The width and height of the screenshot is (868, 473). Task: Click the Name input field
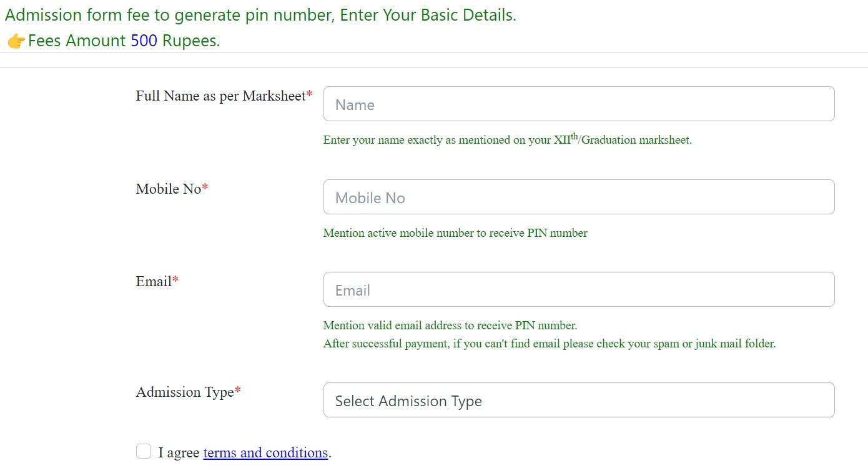tap(578, 104)
